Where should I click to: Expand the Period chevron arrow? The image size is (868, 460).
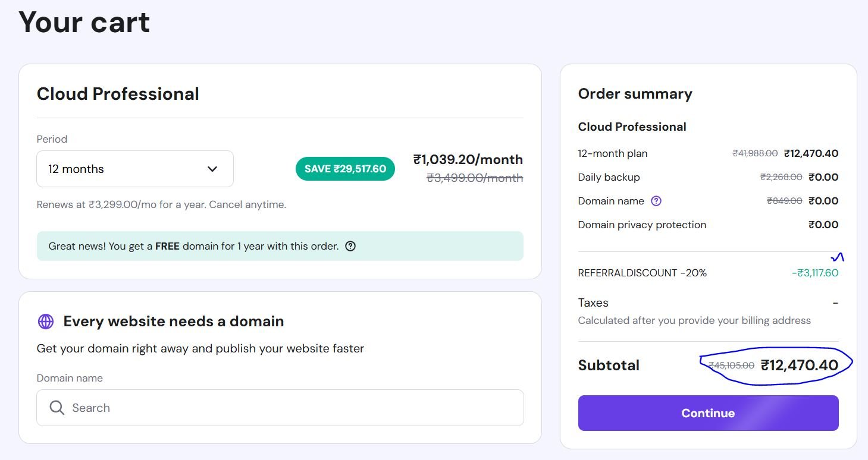pyautogui.click(x=212, y=169)
